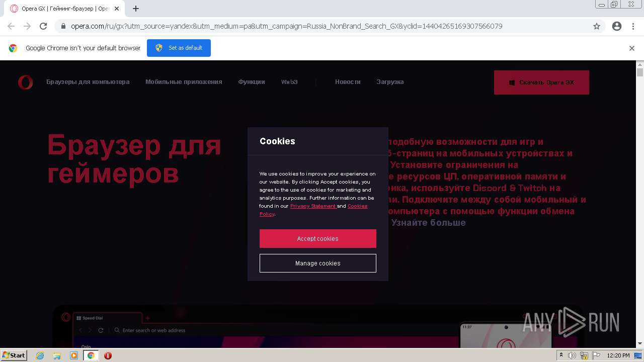Click the network tray icon

tap(584, 355)
